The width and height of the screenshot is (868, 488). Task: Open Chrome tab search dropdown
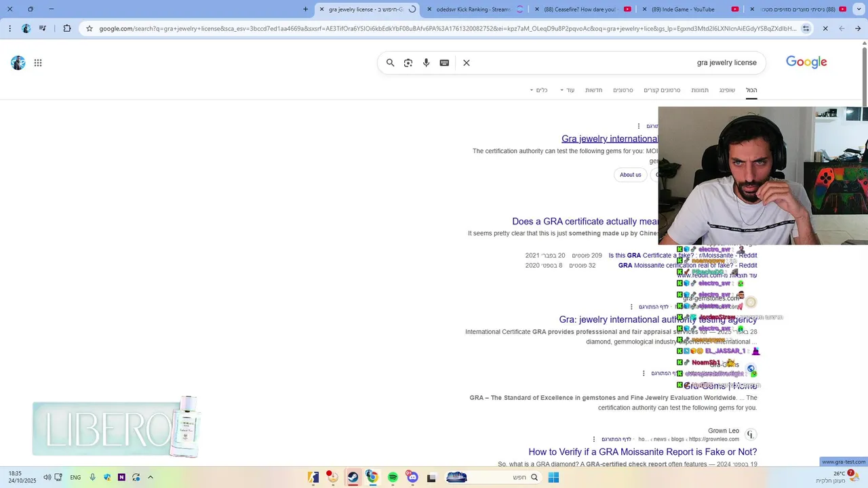[x=860, y=9]
